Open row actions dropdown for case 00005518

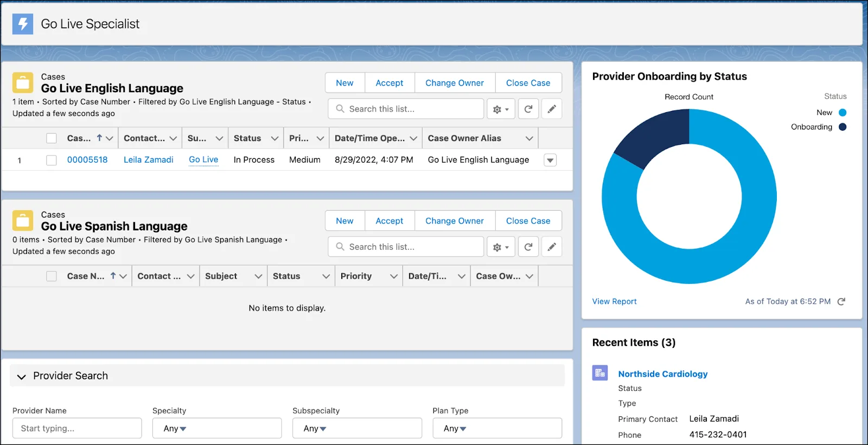point(550,160)
